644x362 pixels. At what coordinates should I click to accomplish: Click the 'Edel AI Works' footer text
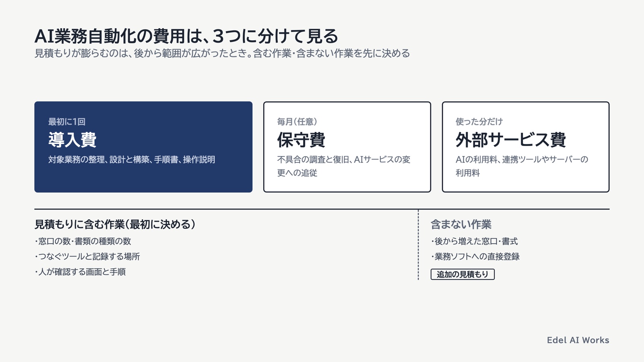[x=578, y=340]
